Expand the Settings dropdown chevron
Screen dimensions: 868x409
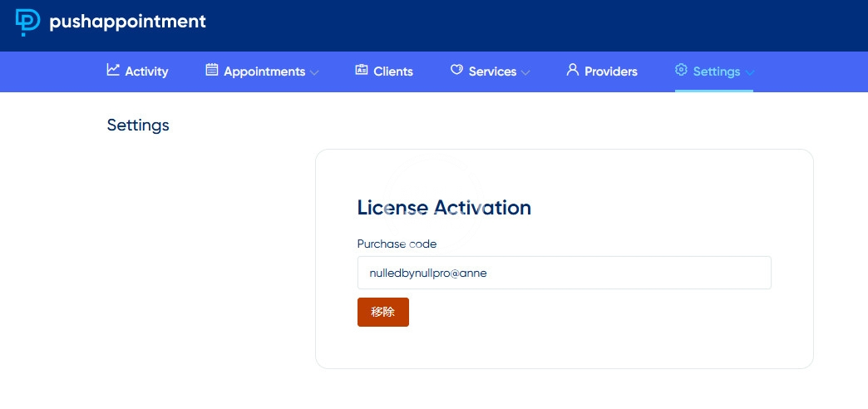click(750, 72)
